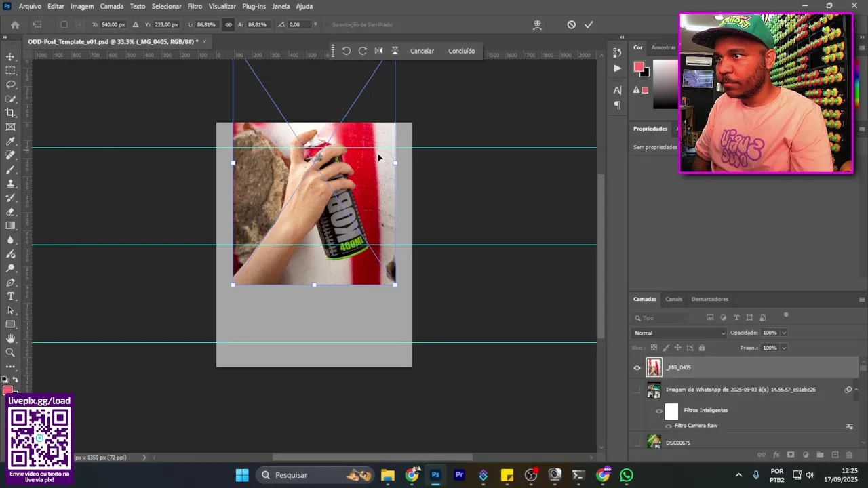Click the new group folder icon

820,455
